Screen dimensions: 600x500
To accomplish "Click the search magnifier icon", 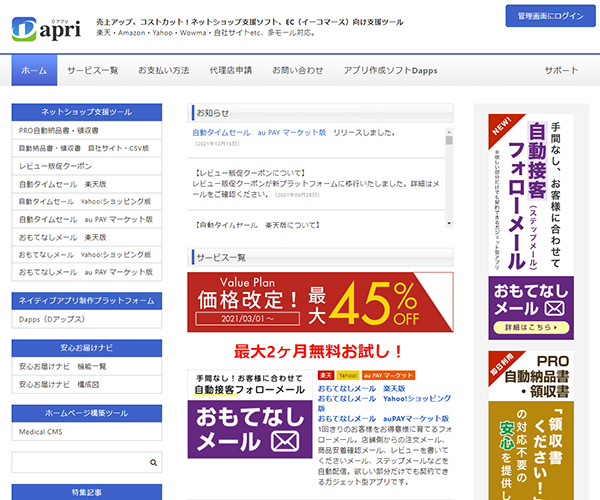I will click(x=153, y=463).
